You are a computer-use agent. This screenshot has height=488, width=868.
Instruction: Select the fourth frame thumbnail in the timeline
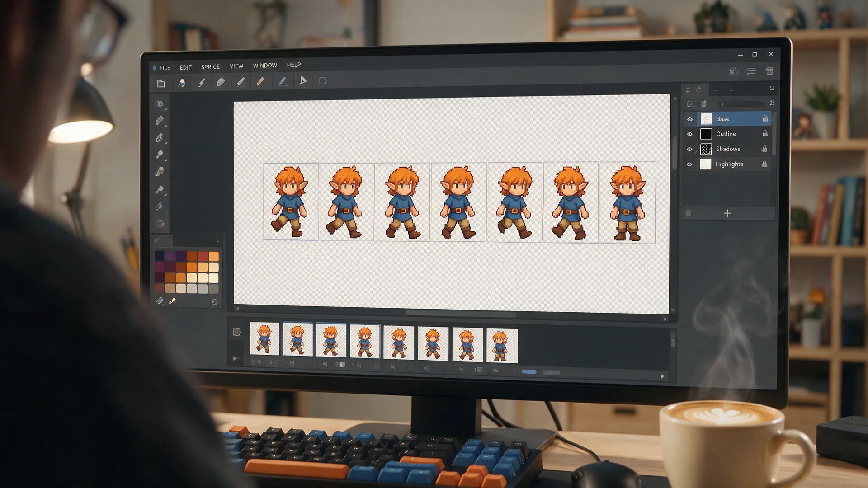[365, 341]
